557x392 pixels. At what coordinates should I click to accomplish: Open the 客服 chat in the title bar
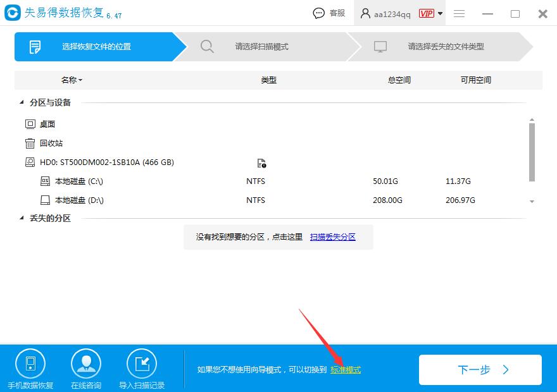point(329,13)
